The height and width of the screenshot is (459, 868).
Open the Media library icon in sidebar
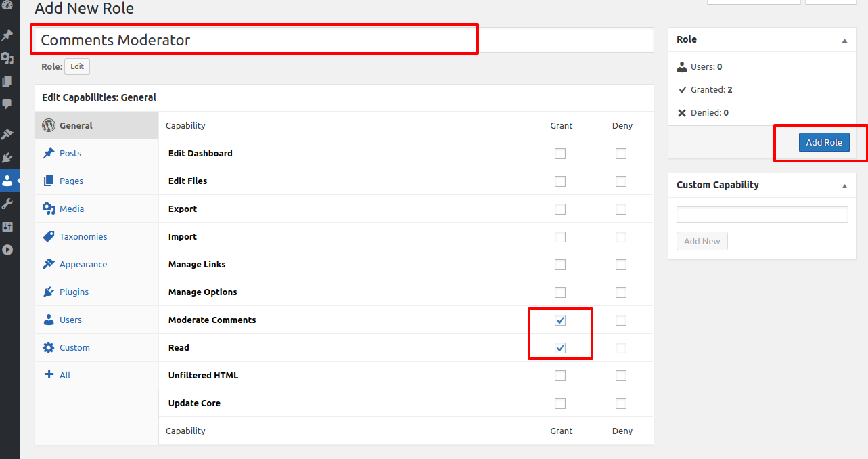coord(9,58)
